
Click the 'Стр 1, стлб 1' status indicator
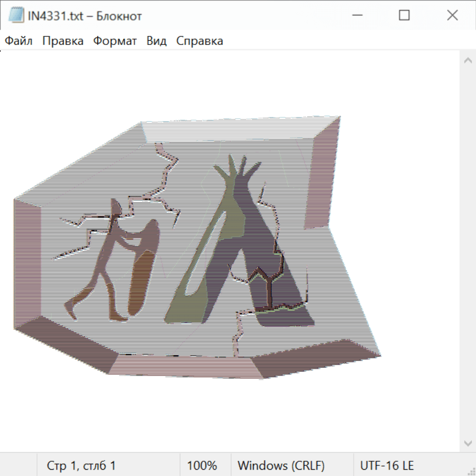pos(81,466)
